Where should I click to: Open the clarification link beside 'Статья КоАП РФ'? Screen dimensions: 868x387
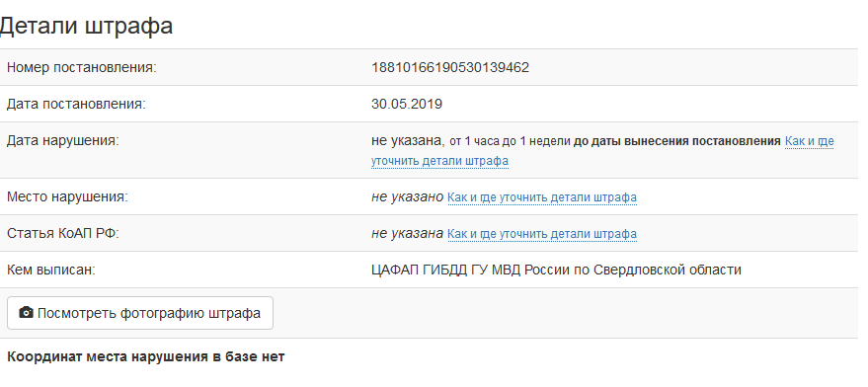pos(542,234)
